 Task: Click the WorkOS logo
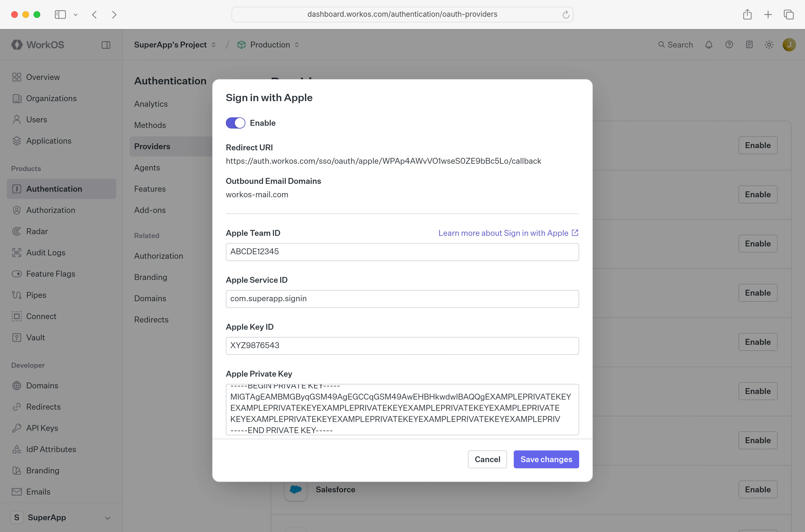click(38, 45)
